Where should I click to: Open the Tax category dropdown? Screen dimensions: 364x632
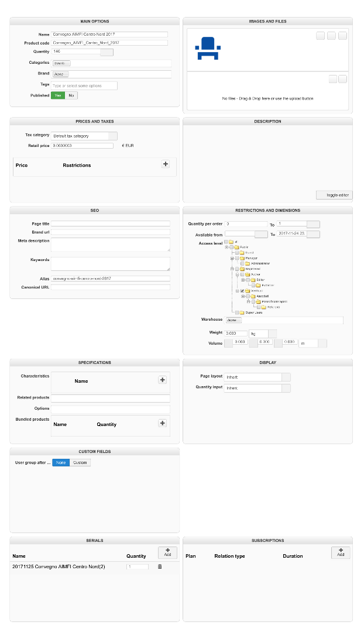[84, 136]
